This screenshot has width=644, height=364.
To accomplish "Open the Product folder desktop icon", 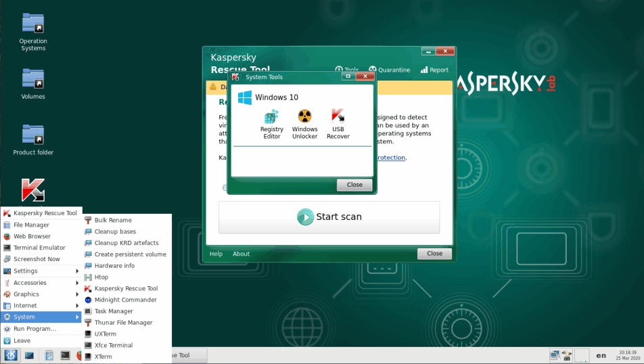I will pyautogui.click(x=33, y=139).
